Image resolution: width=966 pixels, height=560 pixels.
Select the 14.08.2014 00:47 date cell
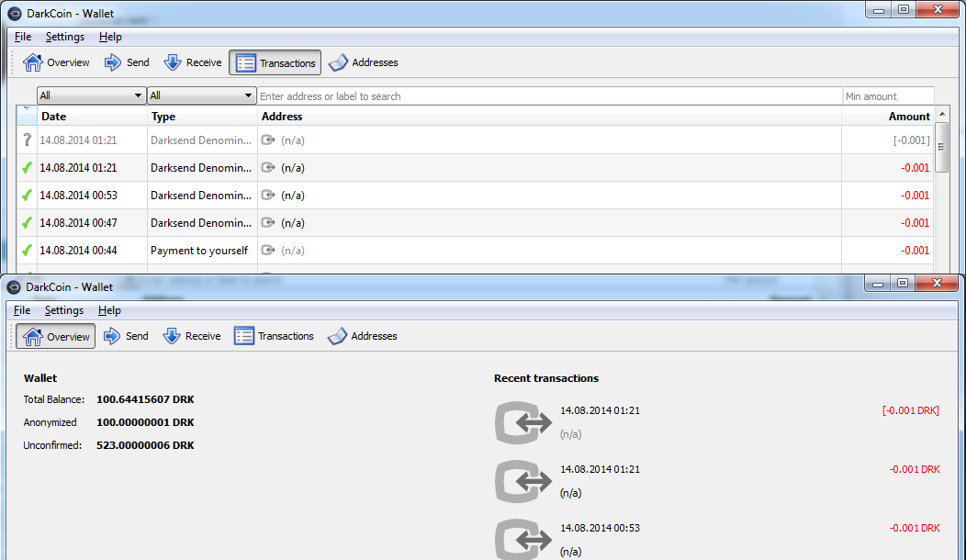(x=92, y=223)
